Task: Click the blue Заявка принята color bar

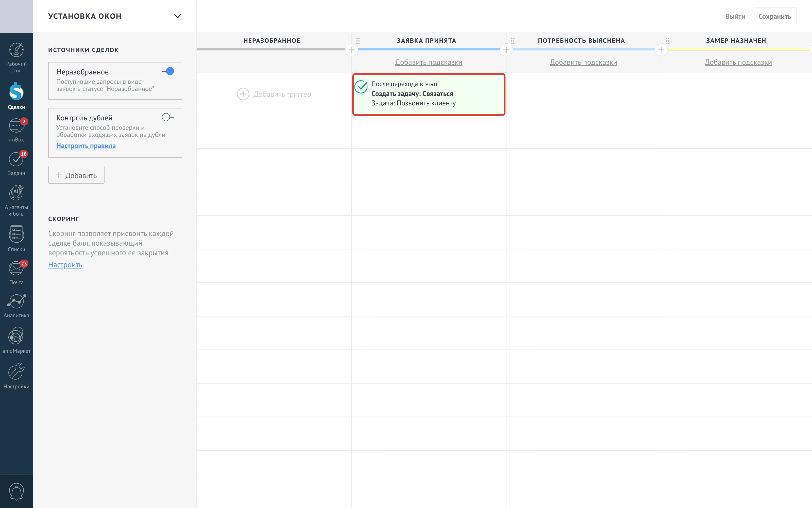Action: pos(429,49)
